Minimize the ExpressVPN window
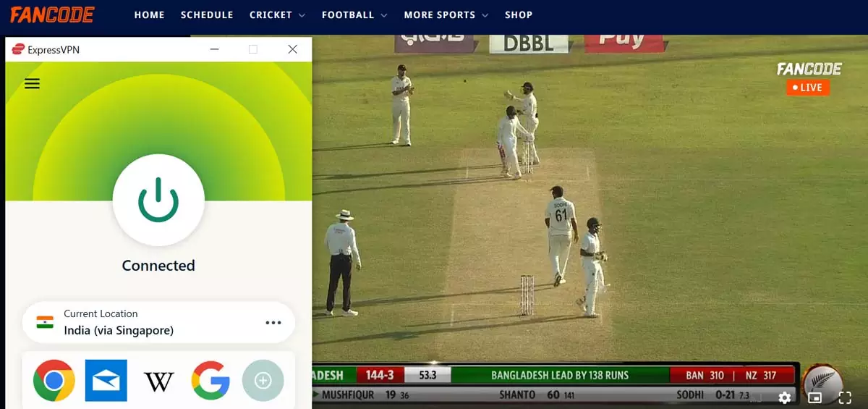 pyautogui.click(x=215, y=49)
